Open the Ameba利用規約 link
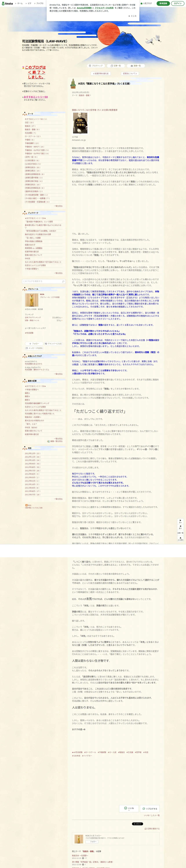The width and height of the screenshot is (186, 868). [84, 8]
